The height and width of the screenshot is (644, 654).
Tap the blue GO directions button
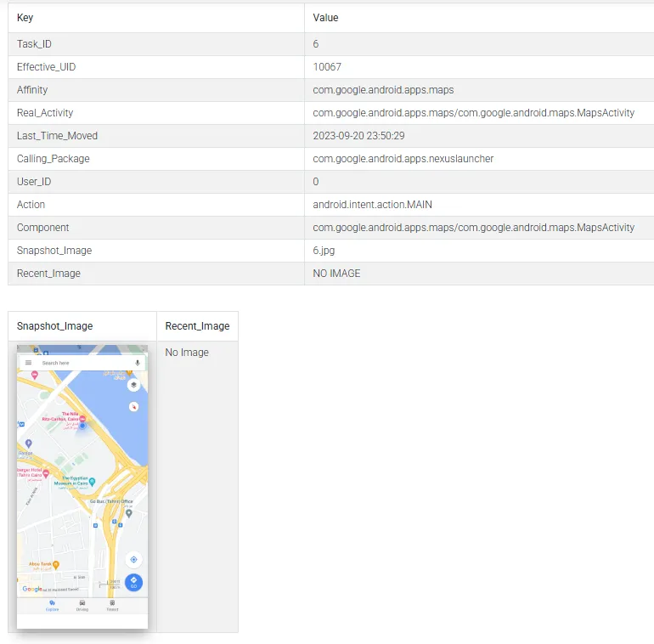133,582
